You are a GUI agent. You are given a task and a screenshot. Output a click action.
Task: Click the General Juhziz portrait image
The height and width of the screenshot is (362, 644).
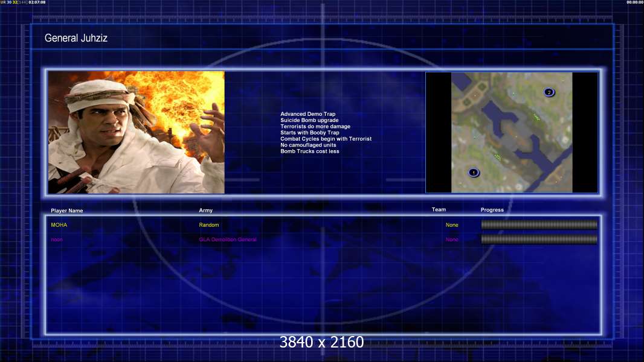tap(137, 132)
